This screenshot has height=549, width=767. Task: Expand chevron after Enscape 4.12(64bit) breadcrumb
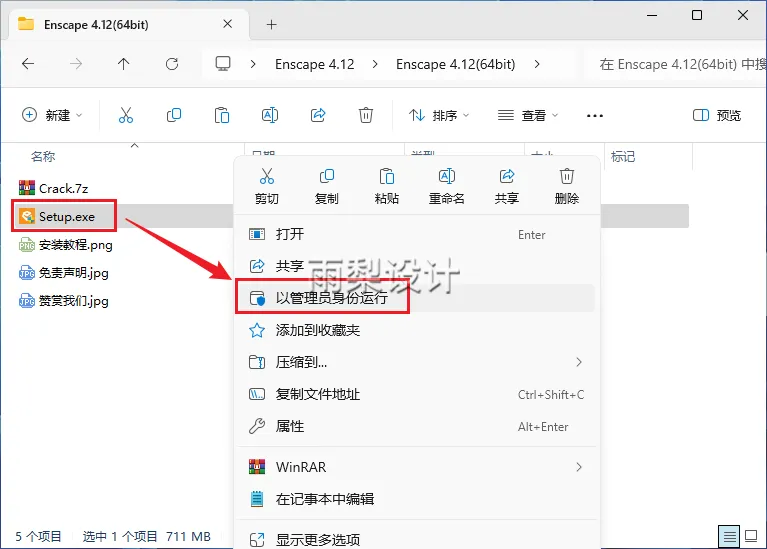537,64
